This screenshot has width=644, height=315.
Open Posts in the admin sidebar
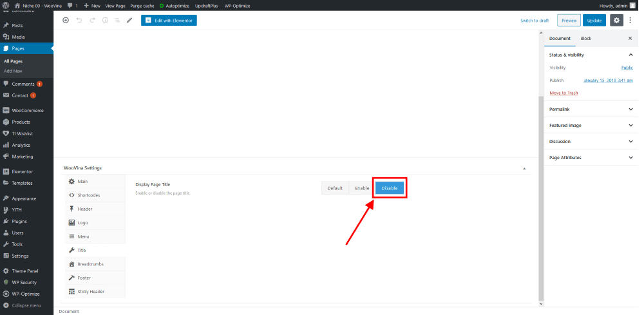pyautogui.click(x=26, y=26)
